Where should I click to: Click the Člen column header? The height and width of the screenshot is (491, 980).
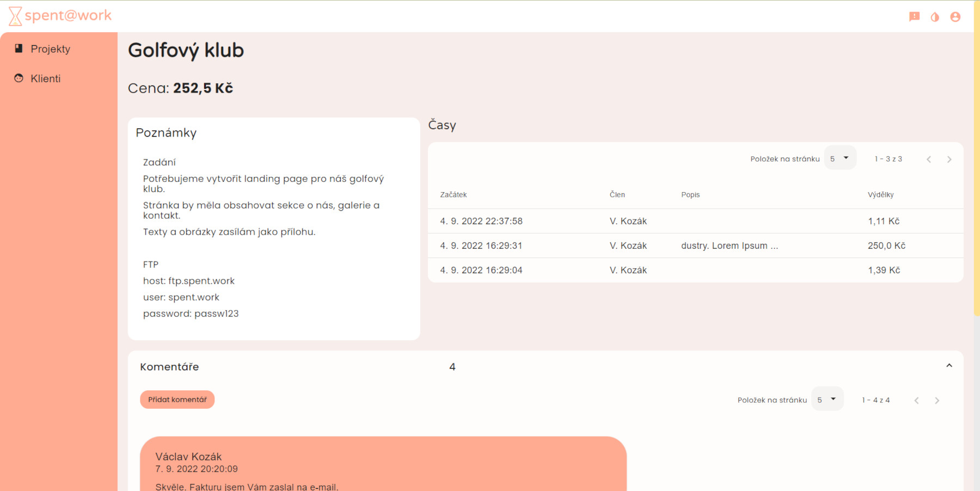tap(617, 195)
